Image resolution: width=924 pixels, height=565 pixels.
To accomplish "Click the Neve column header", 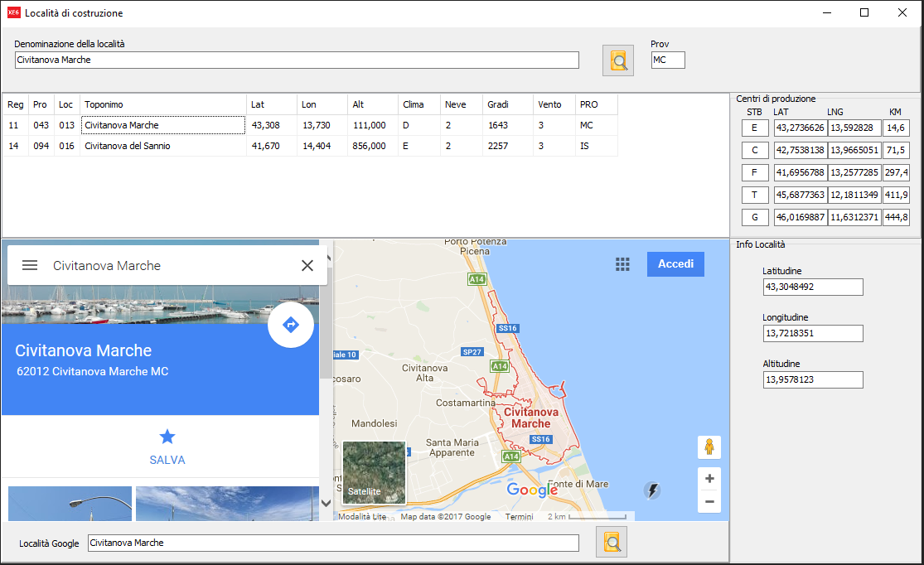I will click(x=462, y=104).
